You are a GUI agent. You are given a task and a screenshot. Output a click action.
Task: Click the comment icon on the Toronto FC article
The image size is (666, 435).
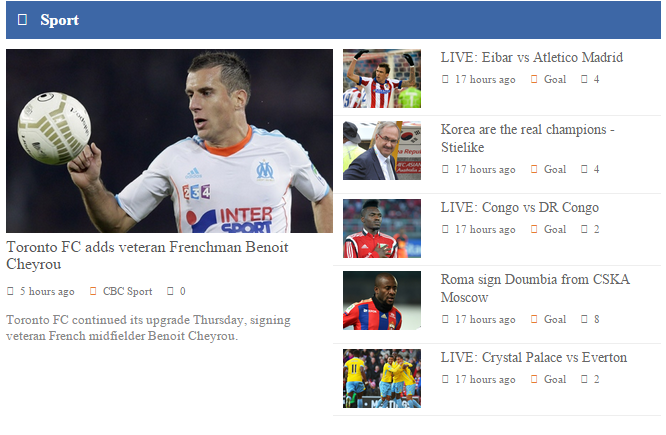[170, 291]
